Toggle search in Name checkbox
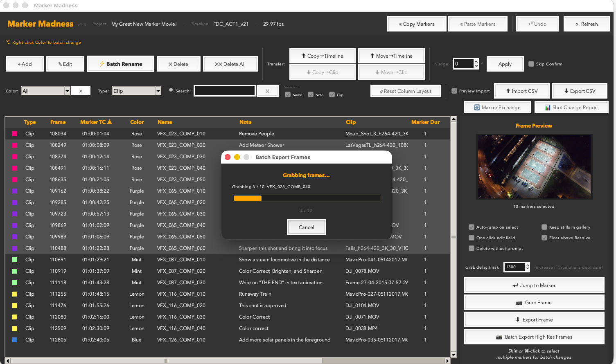This screenshot has height=364, width=616. pos(288,94)
